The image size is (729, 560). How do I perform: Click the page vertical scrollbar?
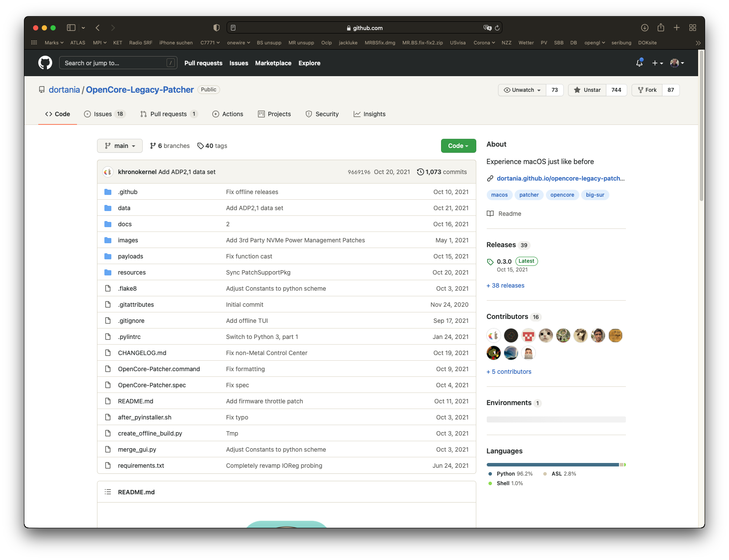(x=701, y=126)
